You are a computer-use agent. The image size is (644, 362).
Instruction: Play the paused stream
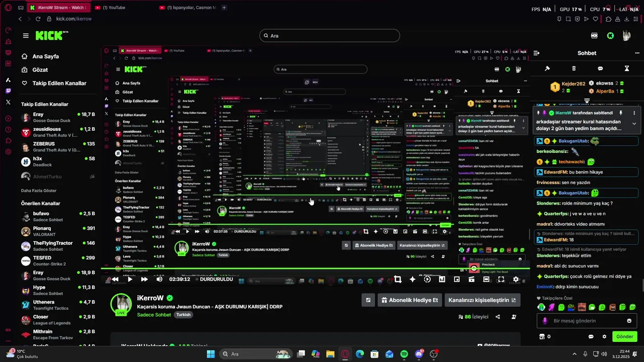pos(130,279)
